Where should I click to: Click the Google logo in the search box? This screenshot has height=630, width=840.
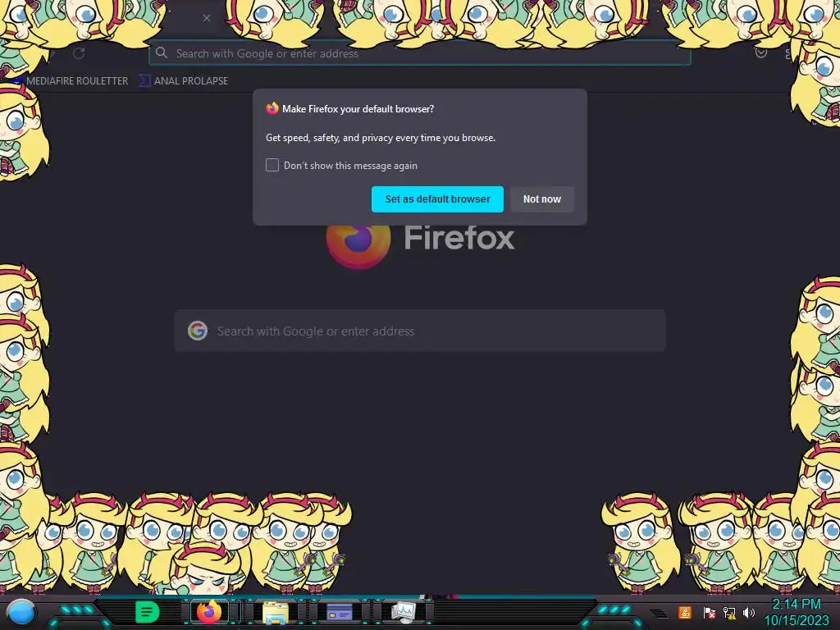click(x=198, y=331)
